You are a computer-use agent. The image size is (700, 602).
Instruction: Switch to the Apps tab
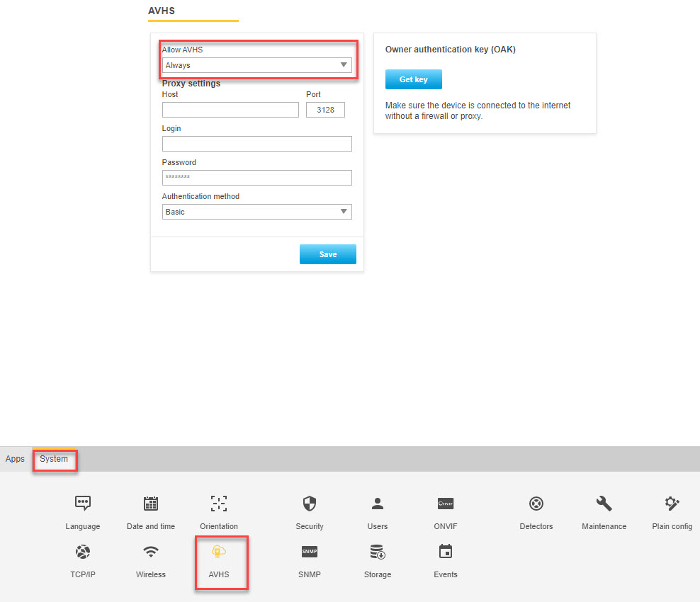coord(15,459)
